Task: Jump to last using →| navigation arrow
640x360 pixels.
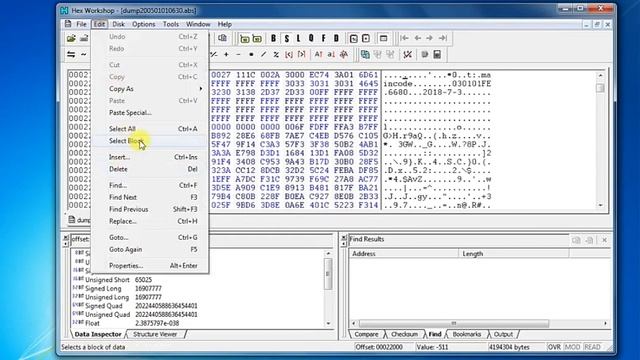Action: tap(443, 38)
